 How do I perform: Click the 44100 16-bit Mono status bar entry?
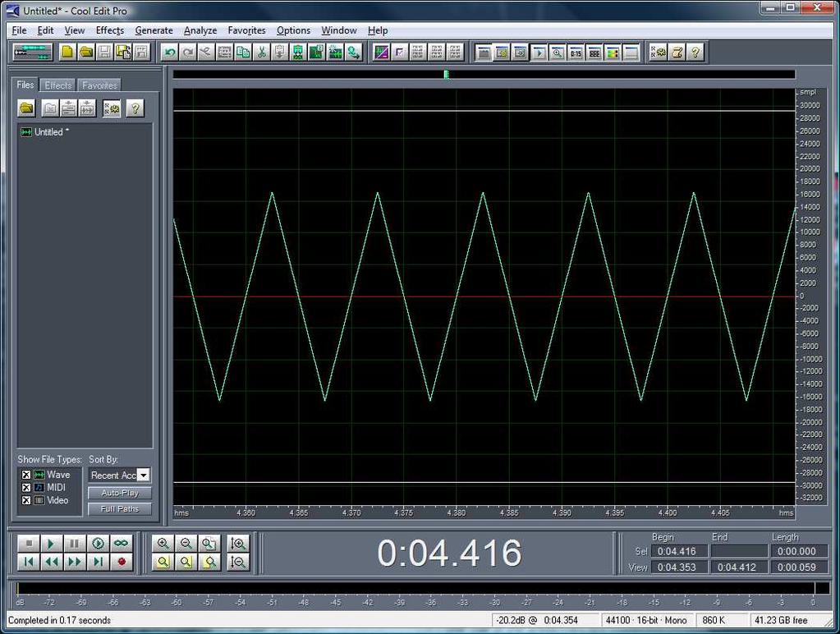point(646,620)
